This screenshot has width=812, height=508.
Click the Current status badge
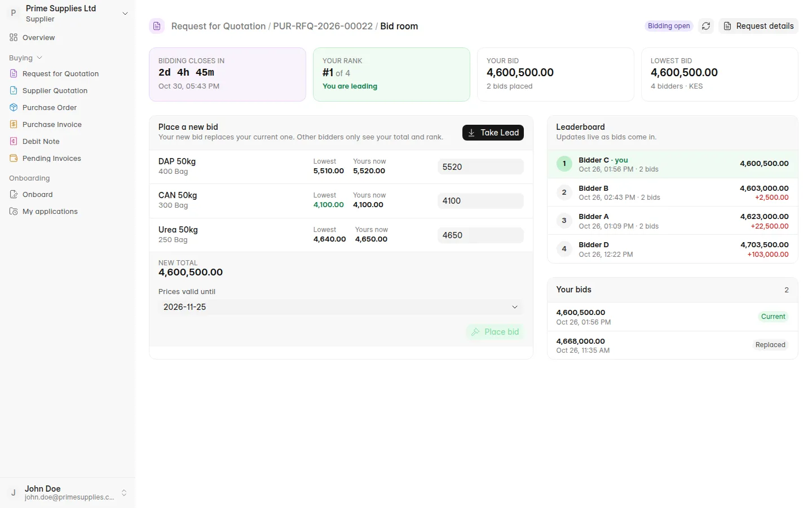[x=773, y=317]
